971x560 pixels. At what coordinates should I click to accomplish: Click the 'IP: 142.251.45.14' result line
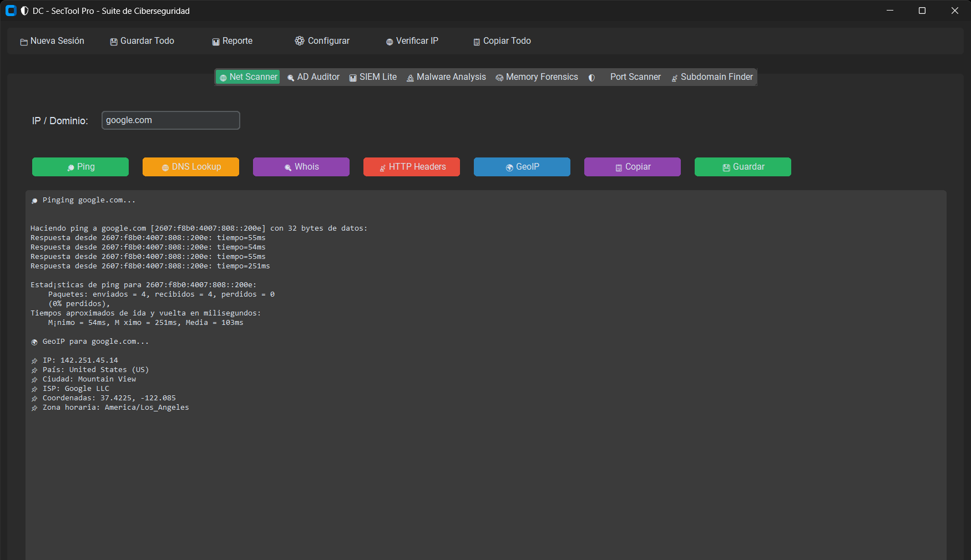(x=74, y=360)
